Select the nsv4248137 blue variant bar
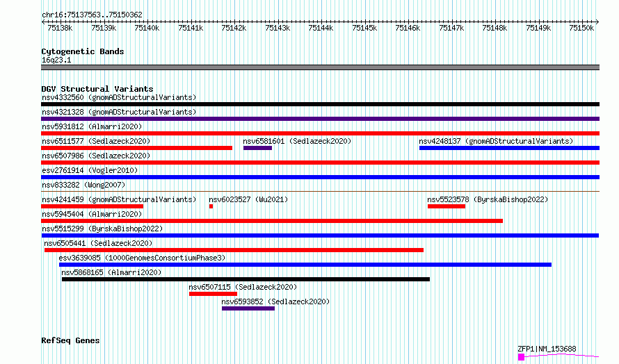 coord(509,148)
